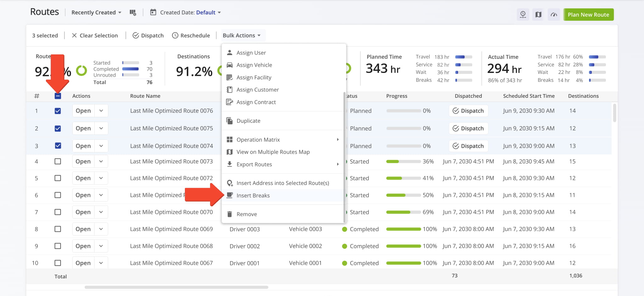Click the trash icon for Remove
The height and width of the screenshot is (296, 644).
pyautogui.click(x=230, y=214)
